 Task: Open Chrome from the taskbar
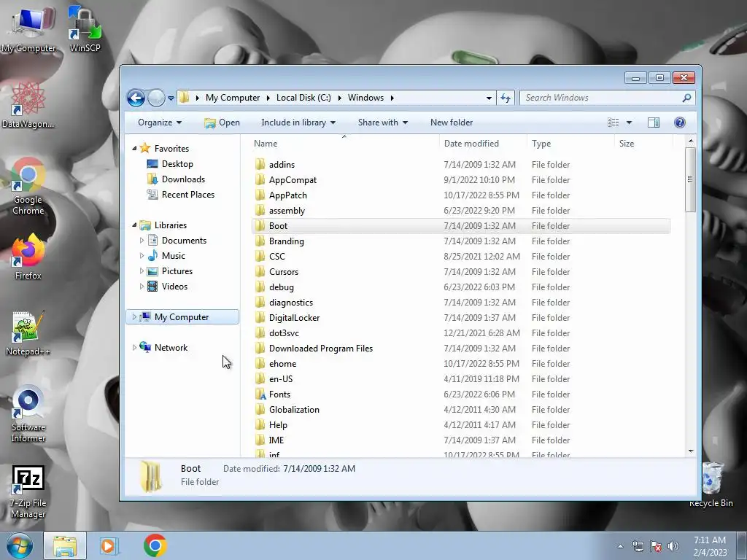(155, 545)
